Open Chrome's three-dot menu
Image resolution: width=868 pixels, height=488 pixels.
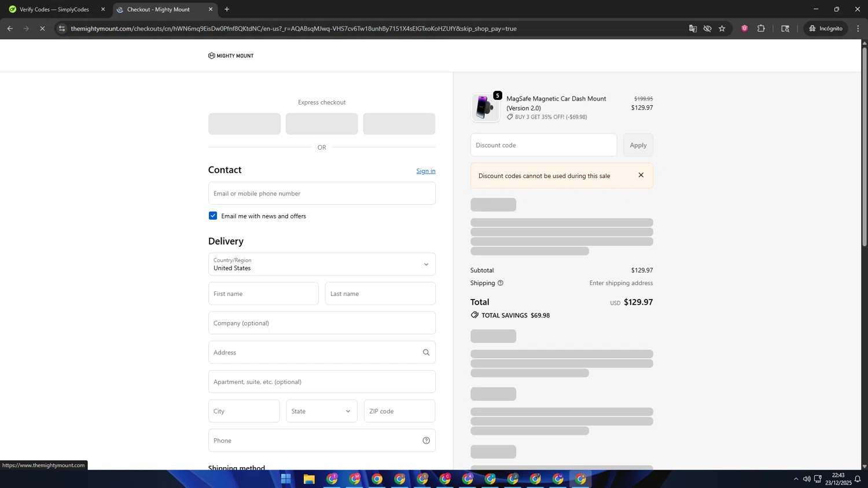click(858, 28)
